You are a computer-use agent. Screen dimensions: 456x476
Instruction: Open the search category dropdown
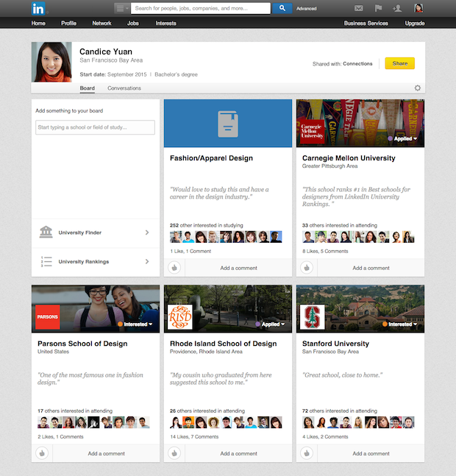pos(122,8)
